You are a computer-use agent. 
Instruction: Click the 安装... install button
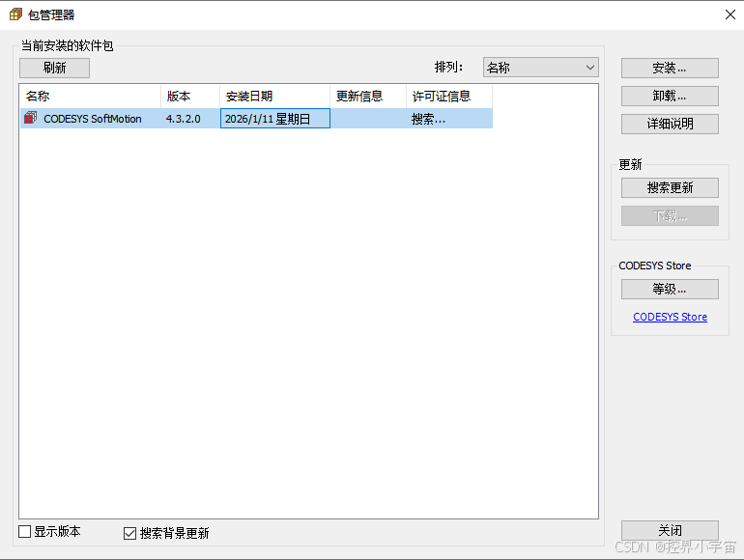coord(670,69)
